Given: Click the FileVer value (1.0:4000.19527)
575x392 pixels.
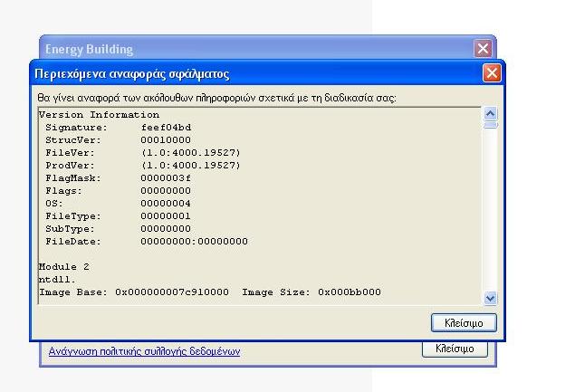Looking at the screenshot, I should click(x=191, y=153).
